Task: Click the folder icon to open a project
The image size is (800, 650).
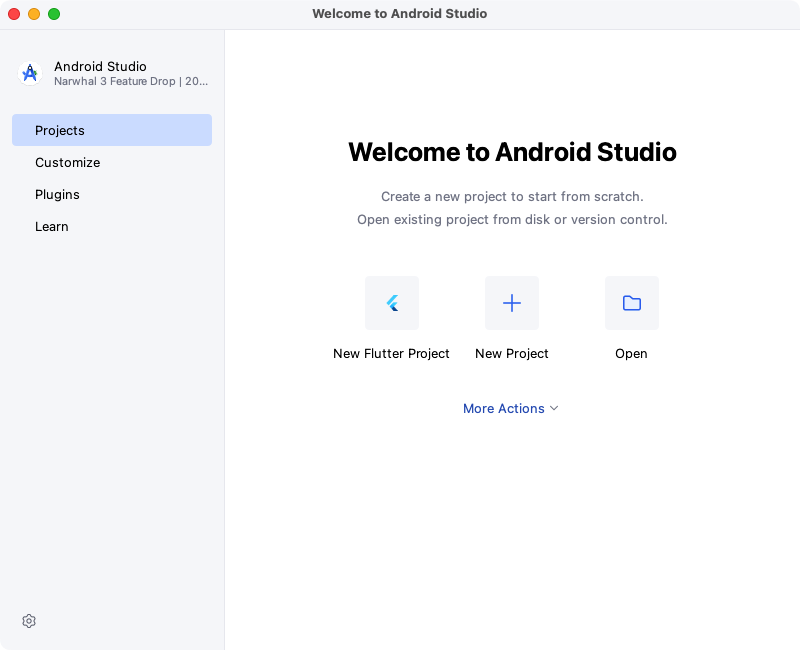Action: (632, 303)
